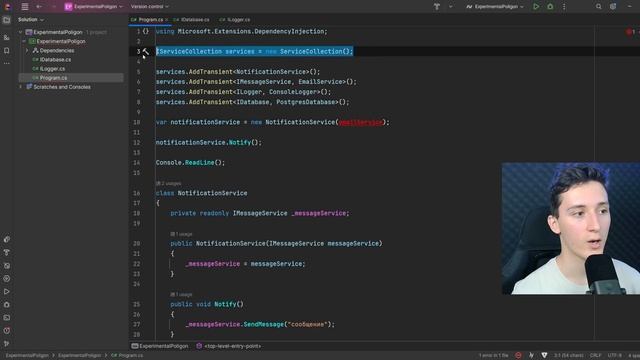Viewport: 640px width, 360px height.
Task: Click the triangle status icon in the status bar
Action: tap(544, 356)
